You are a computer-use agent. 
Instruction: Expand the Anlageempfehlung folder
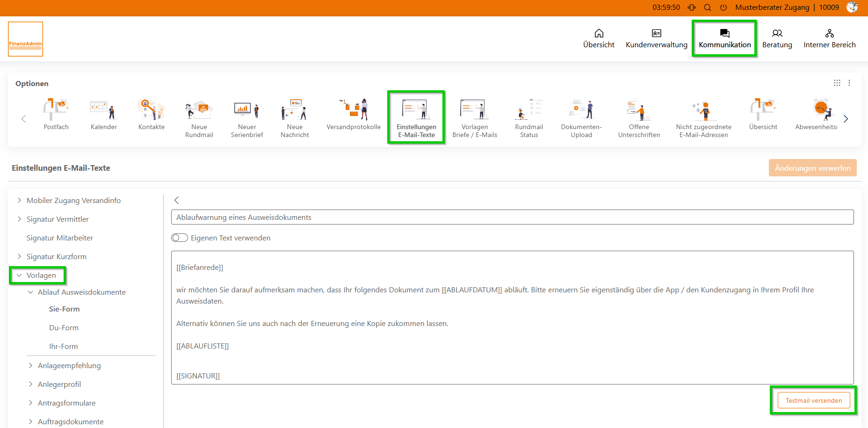tap(30, 365)
